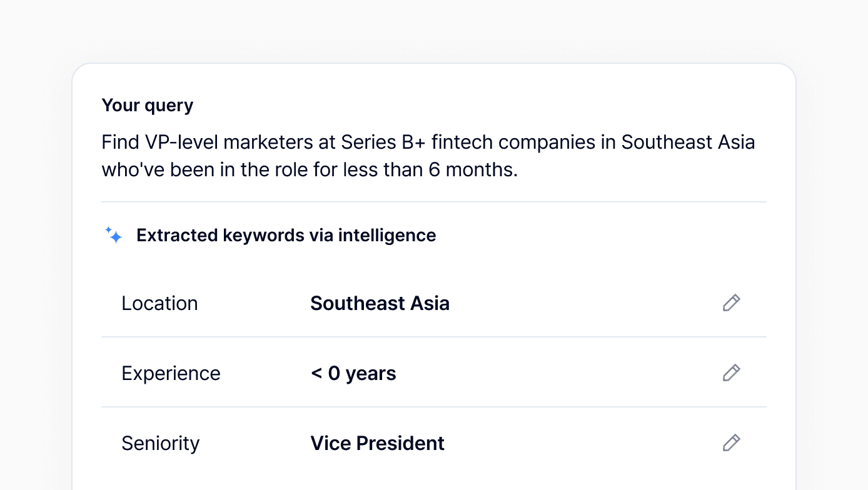868x490 pixels.
Task: Click the Experience row pencil icon
Action: click(x=731, y=373)
